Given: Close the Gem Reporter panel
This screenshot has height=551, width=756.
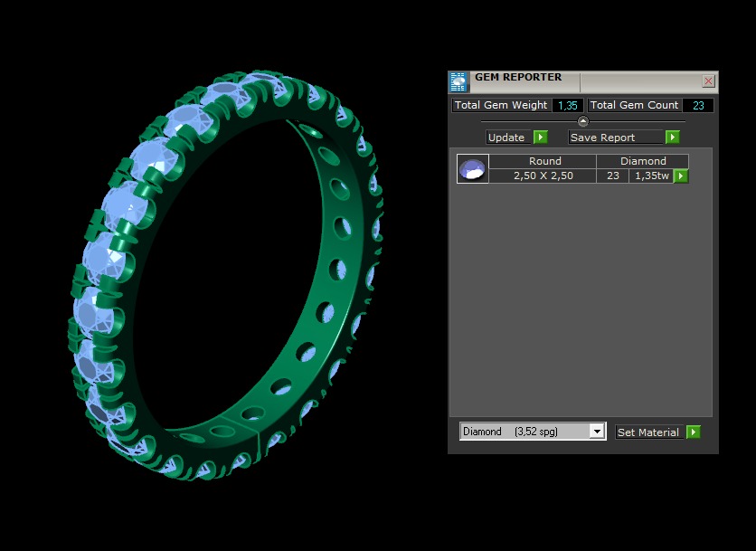Looking at the screenshot, I should click(708, 81).
